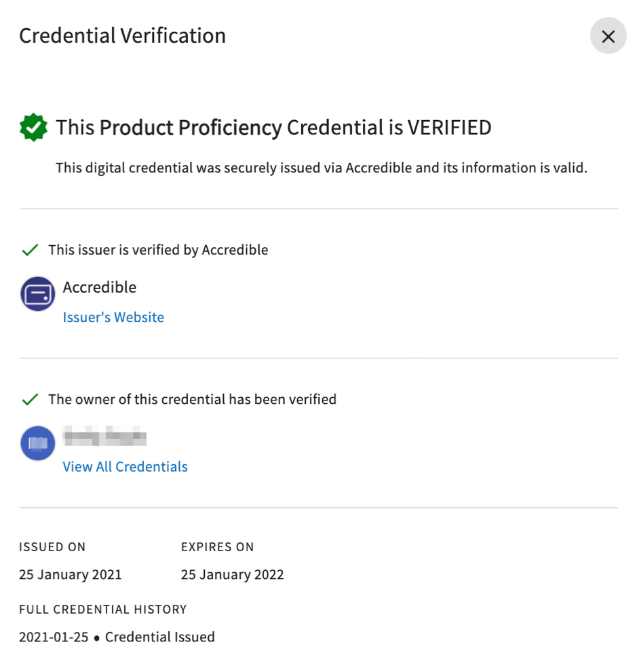This screenshot has width=639, height=672.
Task: Select the ISSUED ON date text
Action: click(x=70, y=574)
